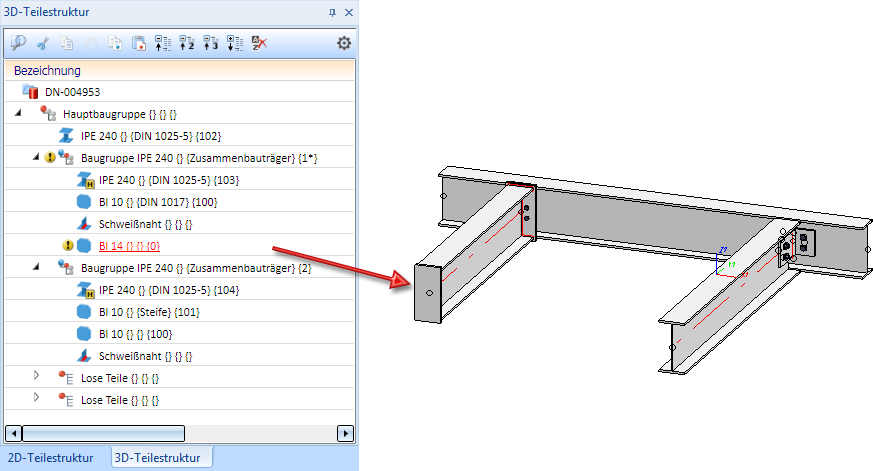Screen dimensions: 873x471
Task: Select the first Schweißnaht entry
Action: tap(145, 224)
